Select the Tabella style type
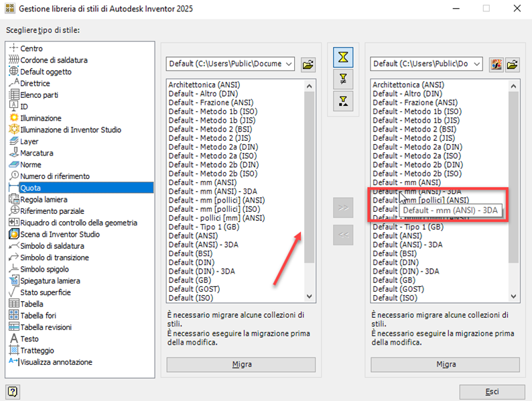Screen dimensions: 532x401 [x=26, y=304]
